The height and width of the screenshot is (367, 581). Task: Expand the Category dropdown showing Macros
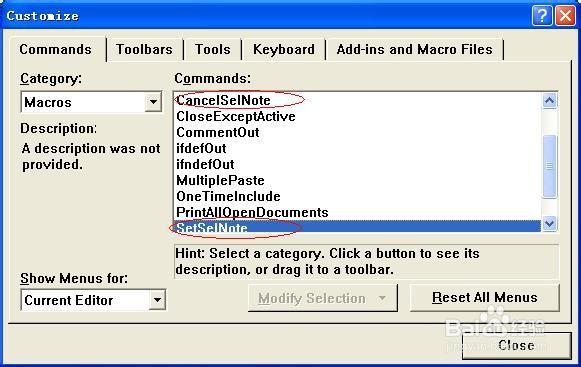(x=153, y=102)
